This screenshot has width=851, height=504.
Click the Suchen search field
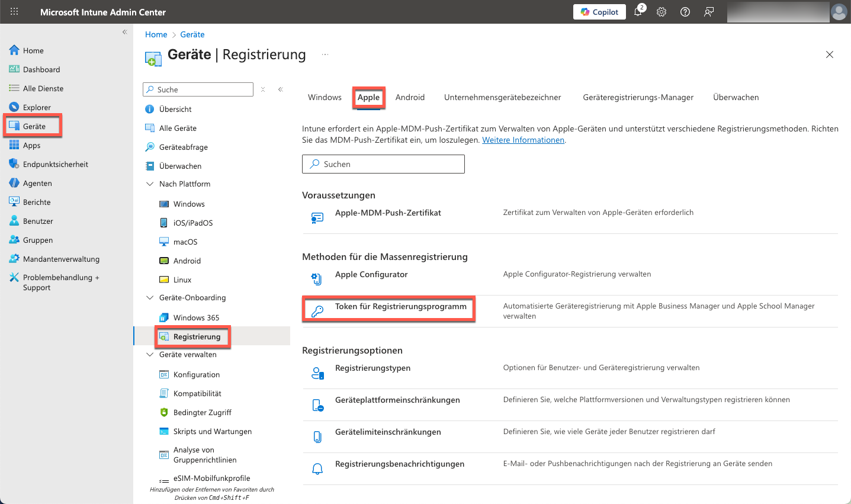tap(383, 164)
